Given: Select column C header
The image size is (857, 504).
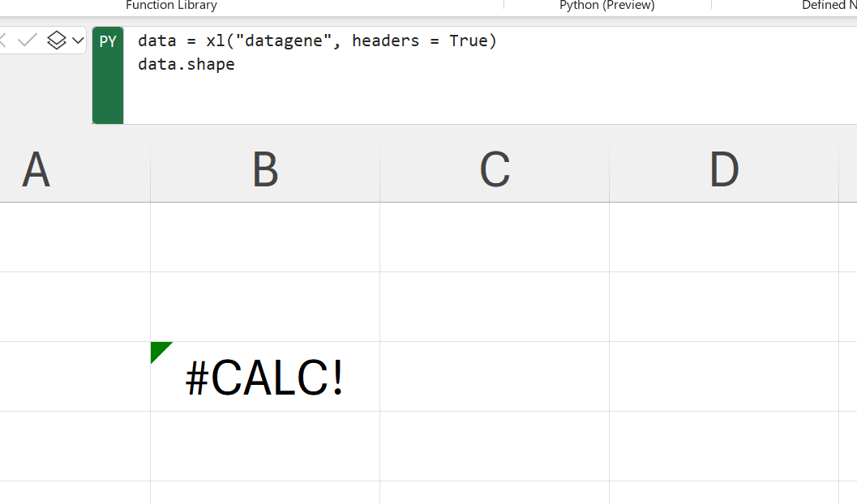Looking at the screenshot, I should pyautogui.click(x=495, y=169).
